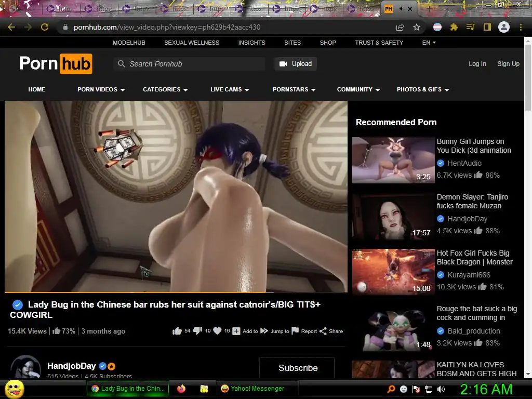The width and height of the screenshot is (532, 399).
Task: Open the Extensions puzzle-piece icon
Action: click(x=454, y=27)
